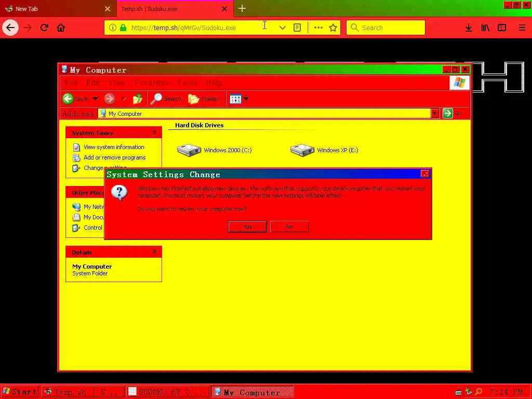Click the Start button on taskbar
The image size is (532, 399).
20,392
